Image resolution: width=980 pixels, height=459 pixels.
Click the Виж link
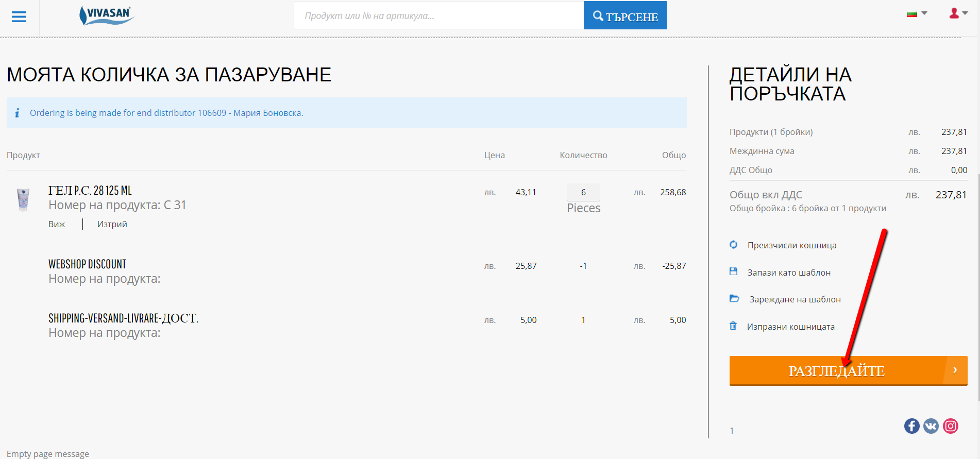click(57, 224)
